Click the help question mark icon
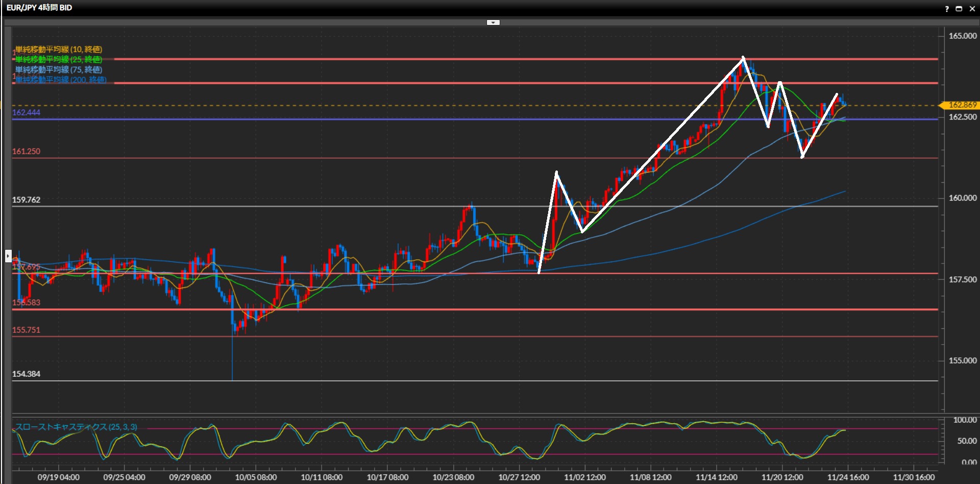This screenshot has width=980, height=484. pos(947,9)
